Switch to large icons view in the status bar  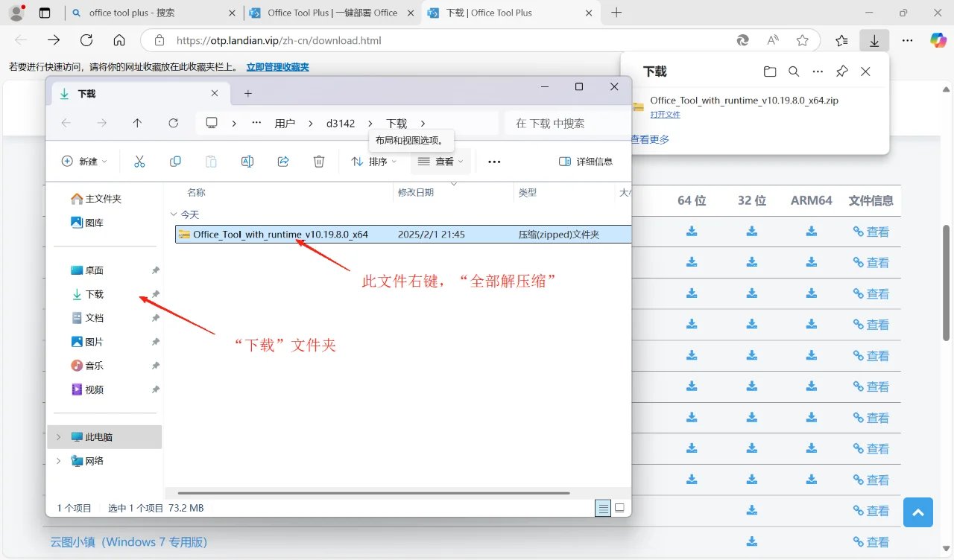tap(619, 507)
